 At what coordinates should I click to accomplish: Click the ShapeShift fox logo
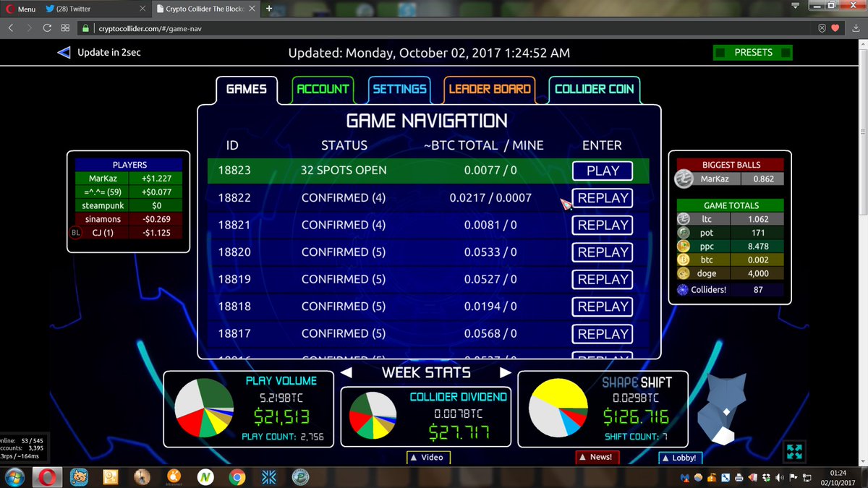[x=726, y=409]
